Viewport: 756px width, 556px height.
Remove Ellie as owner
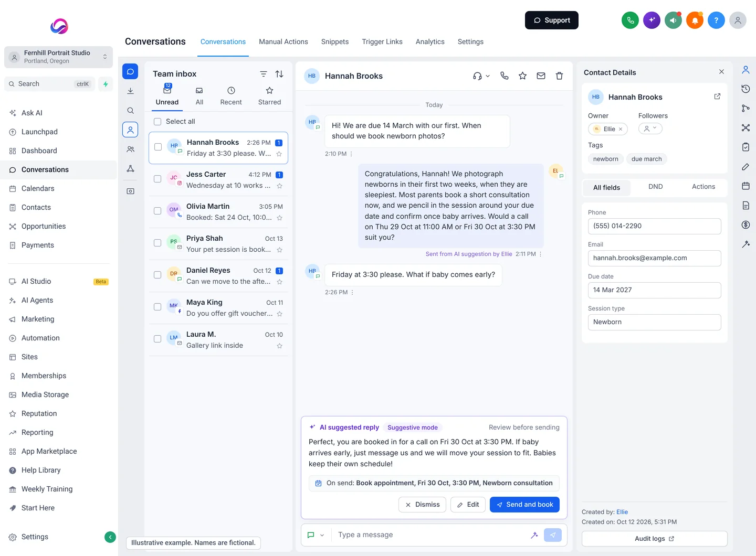point(621,129)
